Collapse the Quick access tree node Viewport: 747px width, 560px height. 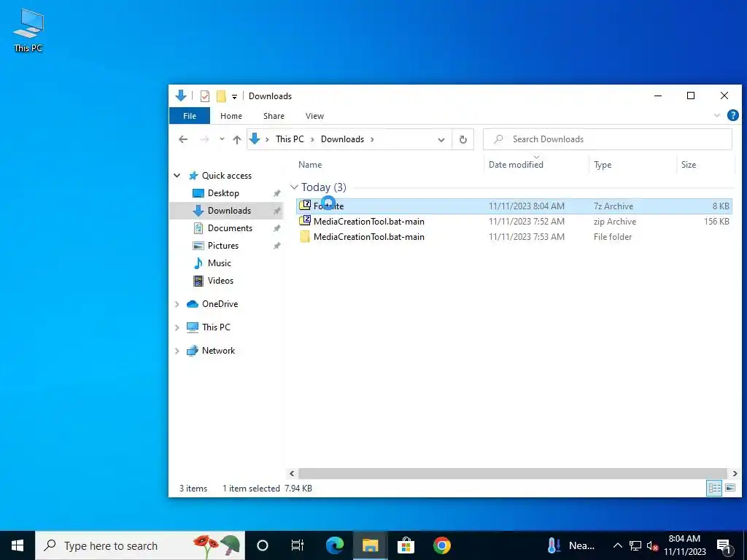pos(177,175)
